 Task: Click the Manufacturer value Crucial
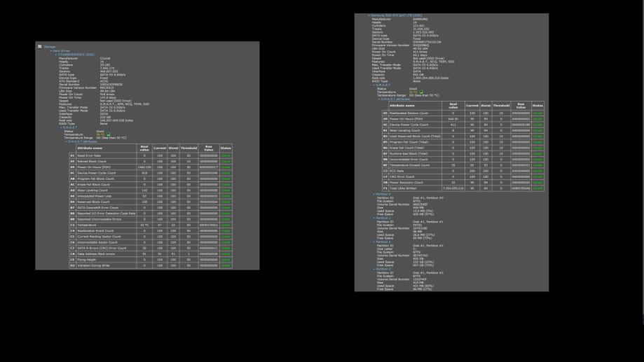[104, 59]
